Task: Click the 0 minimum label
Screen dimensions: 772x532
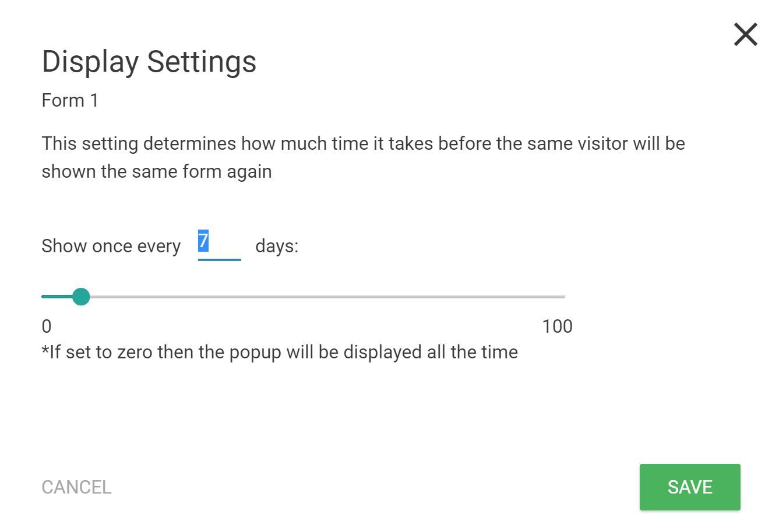Action: pyautogui.click(x=47, y=326)
